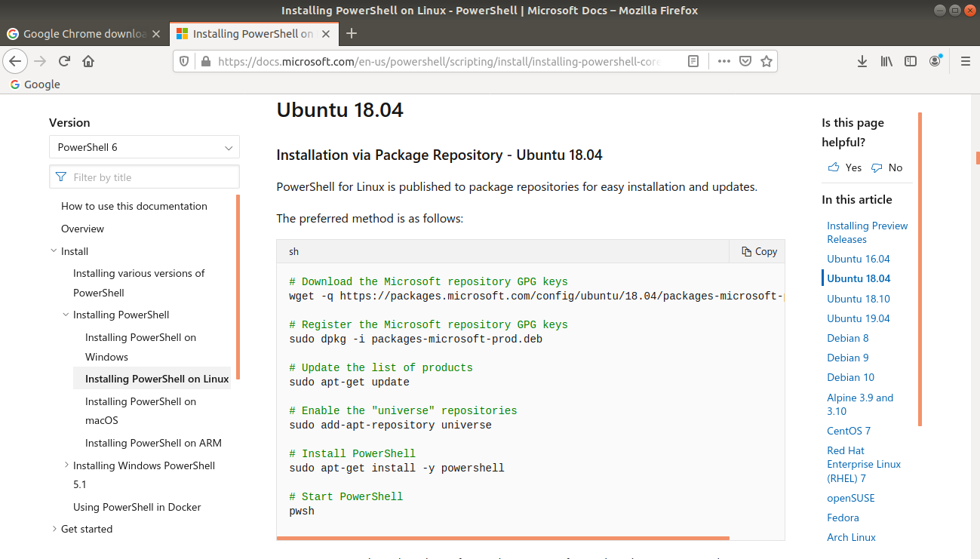This screenshot has width=980, height=559.
Task: Go back to previous page
Action: coord(16,61)
